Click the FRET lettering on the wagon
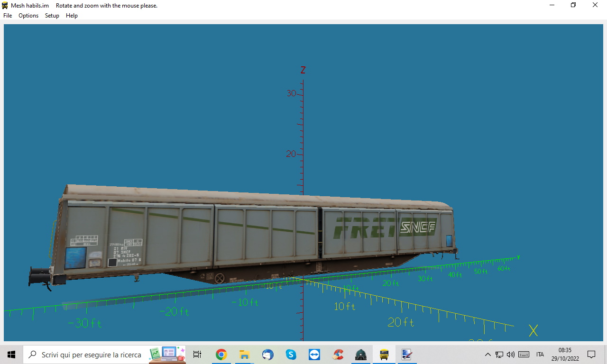The image size is (607, 364). (x=364, y=227)
